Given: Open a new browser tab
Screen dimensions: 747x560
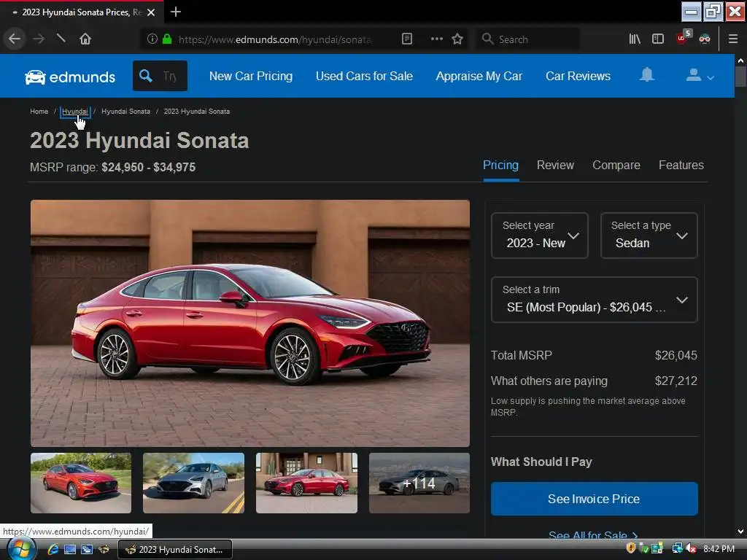Looking at the screenshot, I should click(176, 12).
